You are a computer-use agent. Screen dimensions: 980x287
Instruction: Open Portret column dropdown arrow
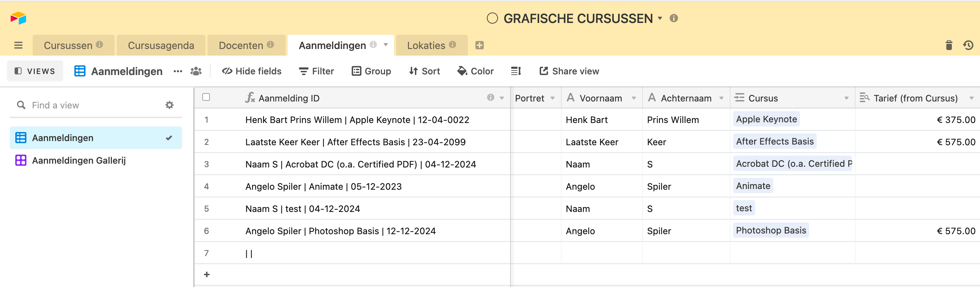[x=553, y=98]
